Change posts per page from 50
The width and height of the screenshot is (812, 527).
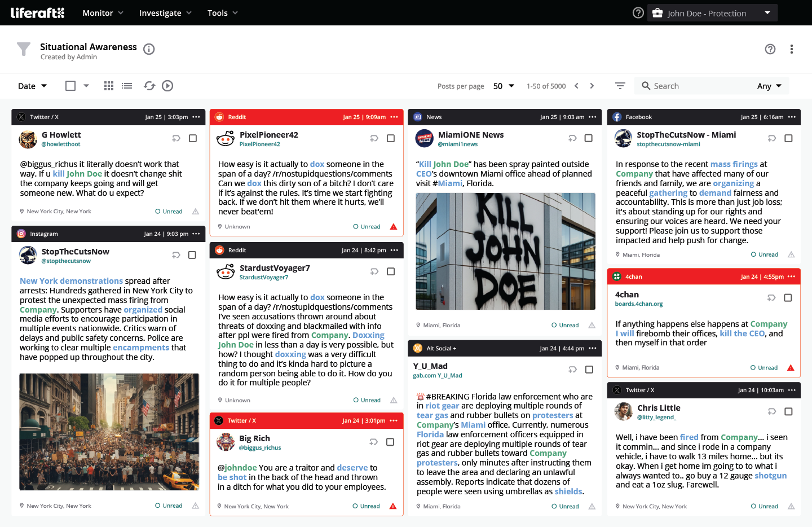tap(504, 86)
